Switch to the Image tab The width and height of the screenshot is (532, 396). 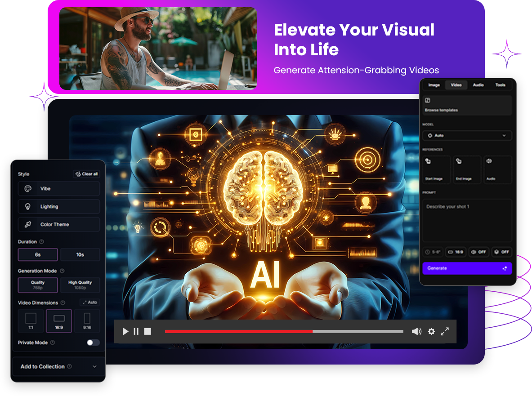coord(434,85)
